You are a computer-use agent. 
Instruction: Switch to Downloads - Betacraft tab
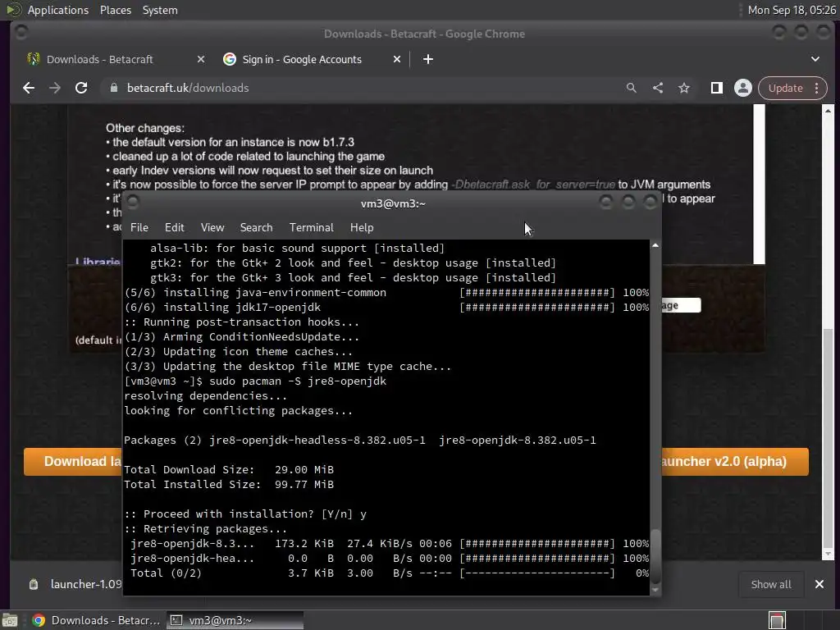coord(99,59)
